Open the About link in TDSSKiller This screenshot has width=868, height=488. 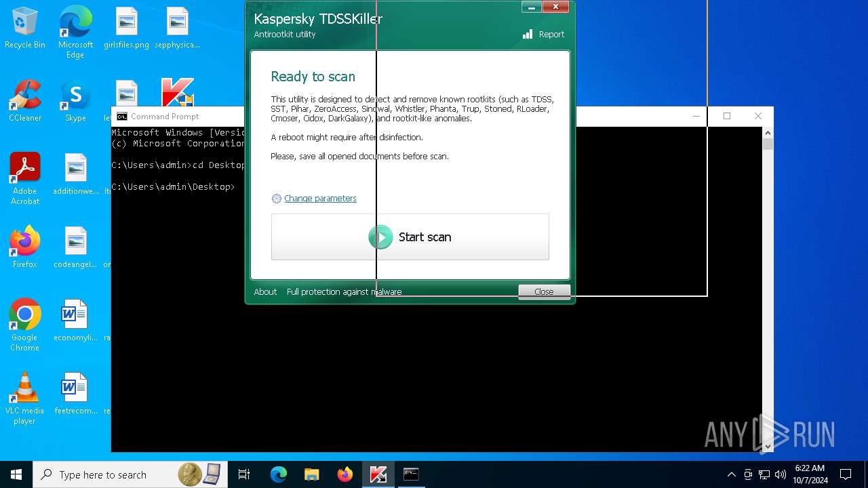click(x=265, y=292)
